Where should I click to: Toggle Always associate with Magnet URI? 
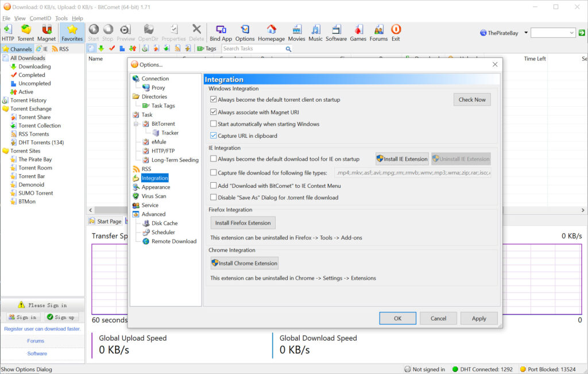pyautogui.click(x=214, y=112)
